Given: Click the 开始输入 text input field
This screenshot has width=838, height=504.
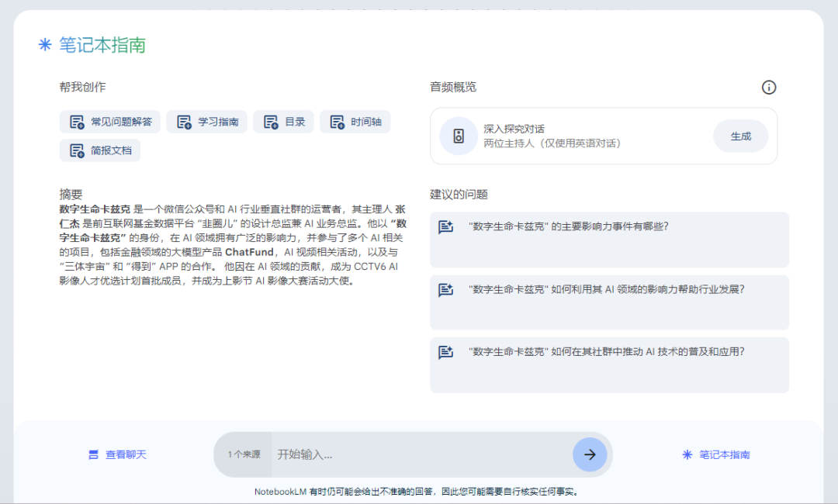Looking at the screenshot, I should (421, 454).
